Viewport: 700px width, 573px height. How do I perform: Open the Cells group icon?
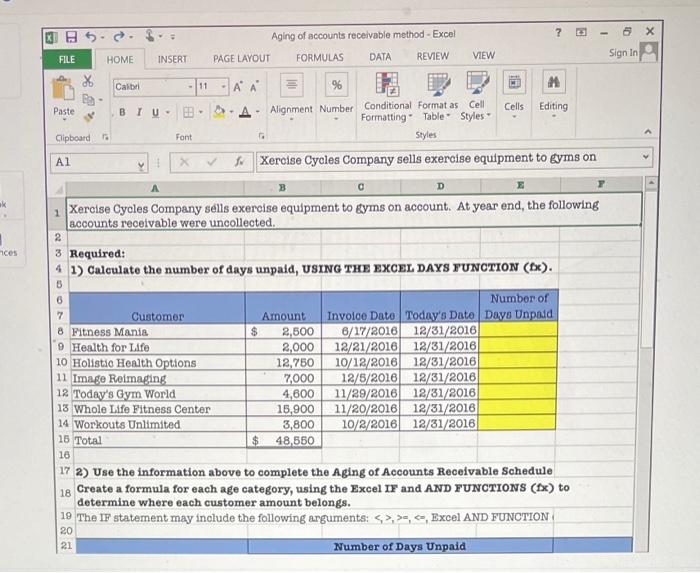click(x=514, y=82)
